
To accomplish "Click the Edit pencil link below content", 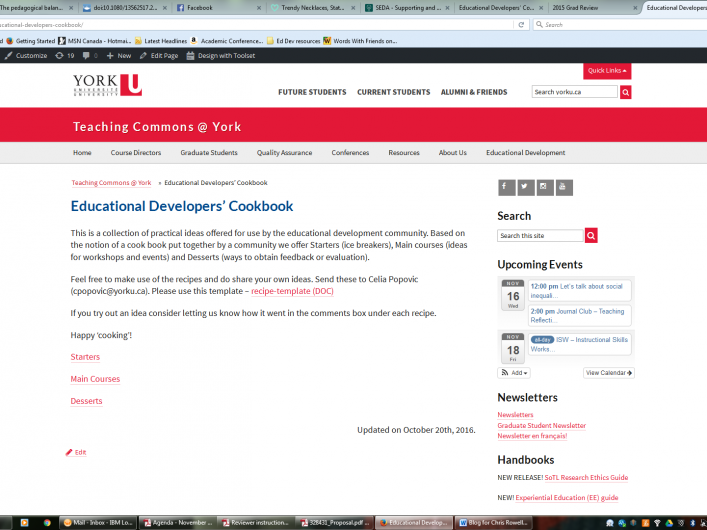I will pyautogui.click(x=76, y=452).
